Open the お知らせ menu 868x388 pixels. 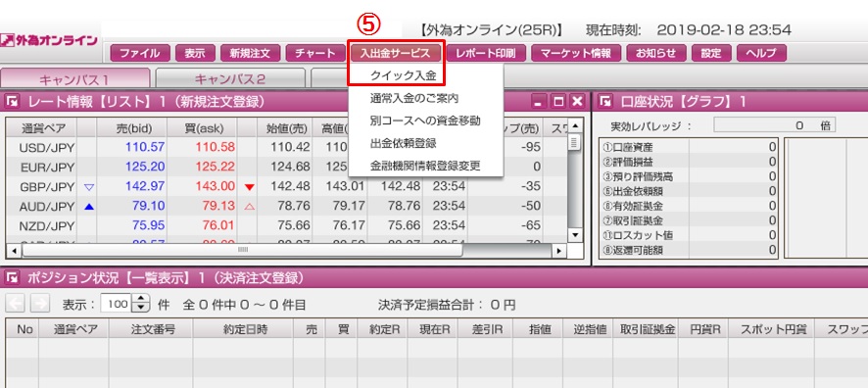click(x=656, y=53)
